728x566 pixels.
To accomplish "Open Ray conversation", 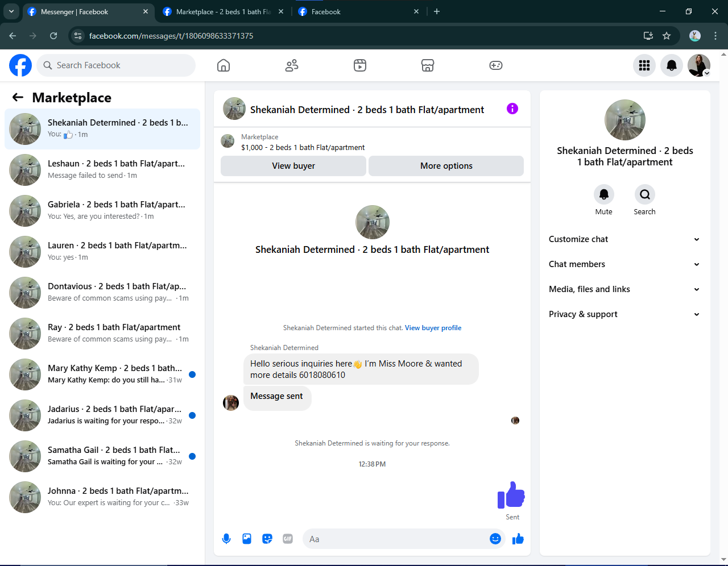I will click(x=102, y=334).
